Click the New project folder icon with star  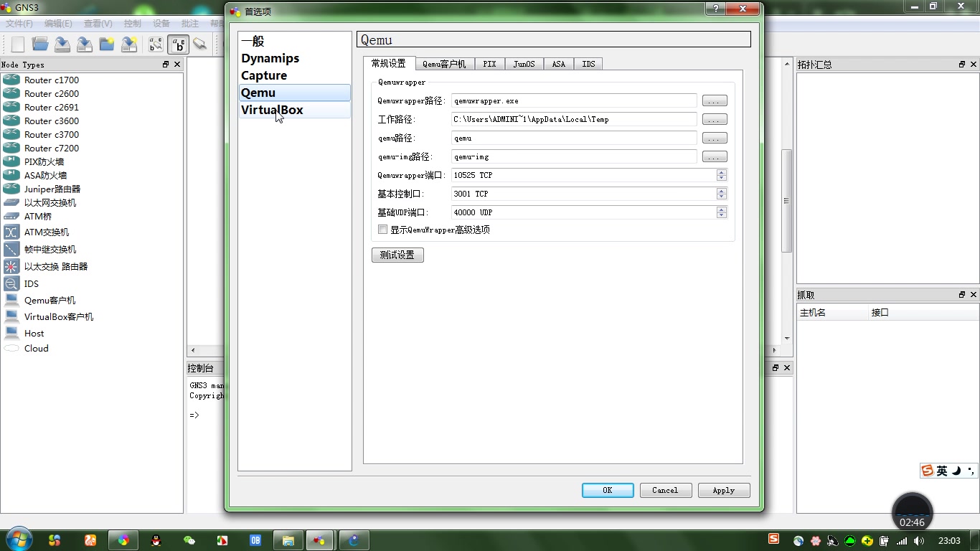point(107,44)
